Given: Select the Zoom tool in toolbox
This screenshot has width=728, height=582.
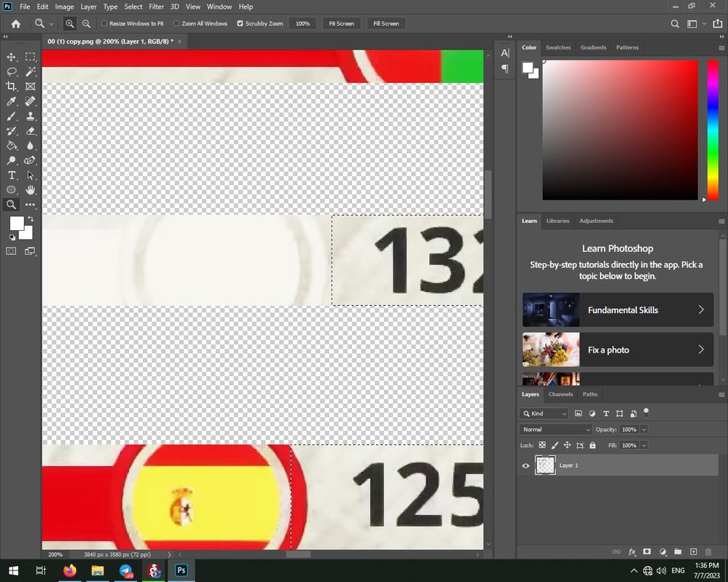Looking at the screenshot, I should tap(11, 205).
